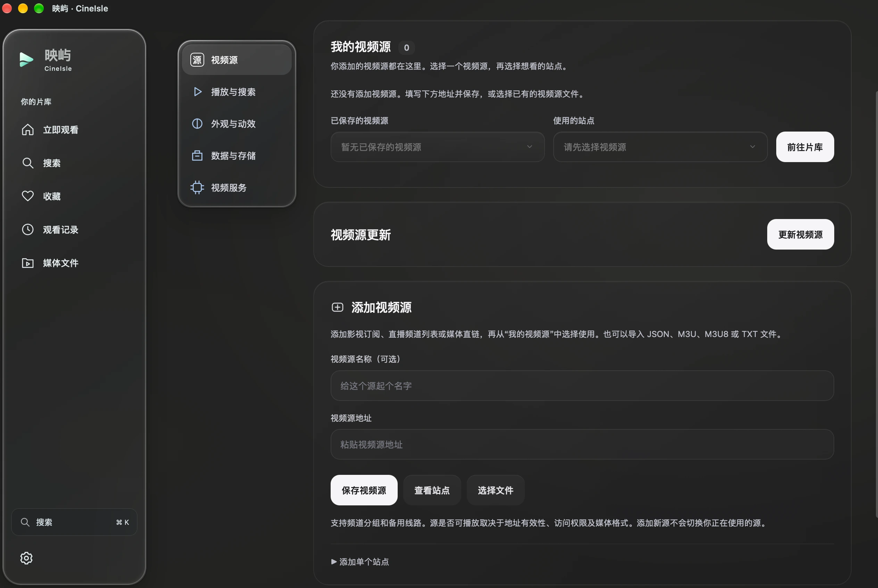The image size is (878, 588).
Task: Click the chevron of the 请先选择视频源 select
Action: click(753, 146)
